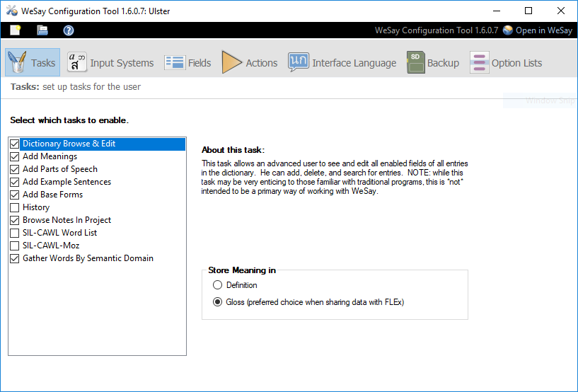Click the Input Systems script icon
Viewport: 578px width, 392px height.
coord(76,62)
